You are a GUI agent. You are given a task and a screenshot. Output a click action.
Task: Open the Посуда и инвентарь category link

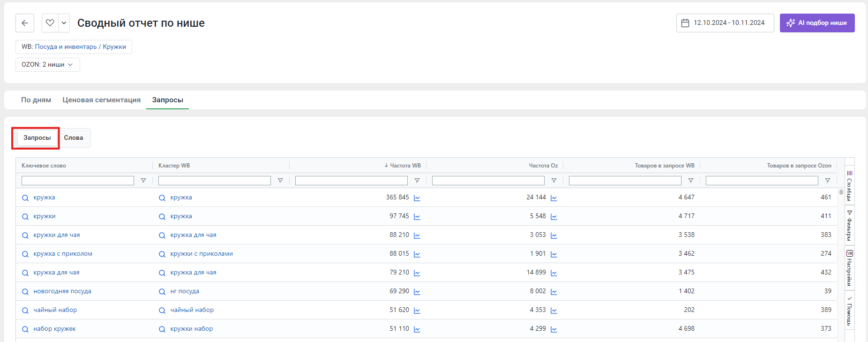tap(66, 47)
